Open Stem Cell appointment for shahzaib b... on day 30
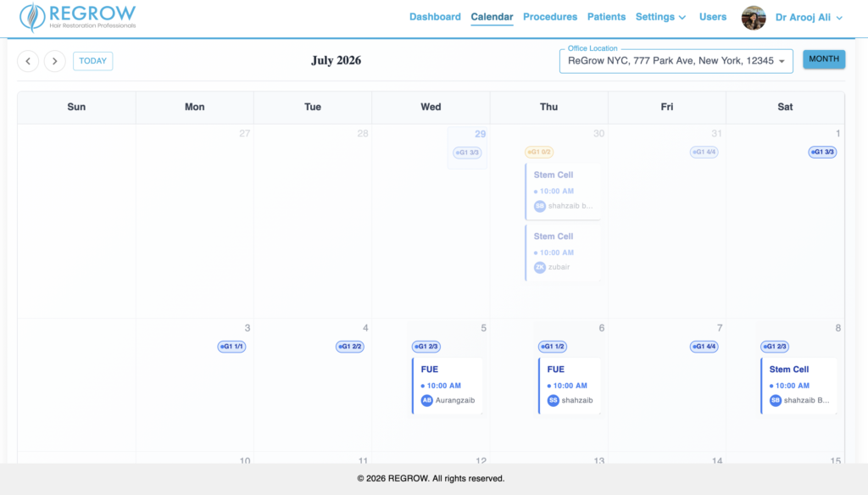Viewport: 868px width, 495px height. pyautogui.click(x=563, y=191)
